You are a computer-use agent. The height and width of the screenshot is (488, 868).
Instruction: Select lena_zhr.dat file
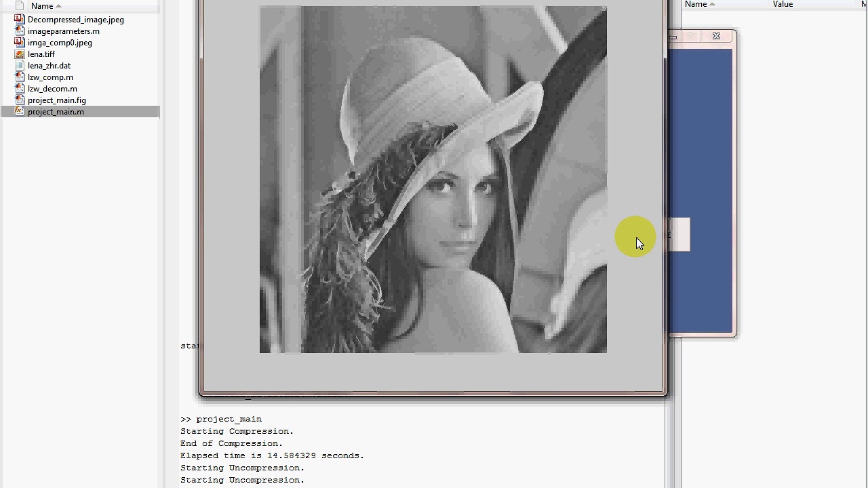tap(49, 66)
